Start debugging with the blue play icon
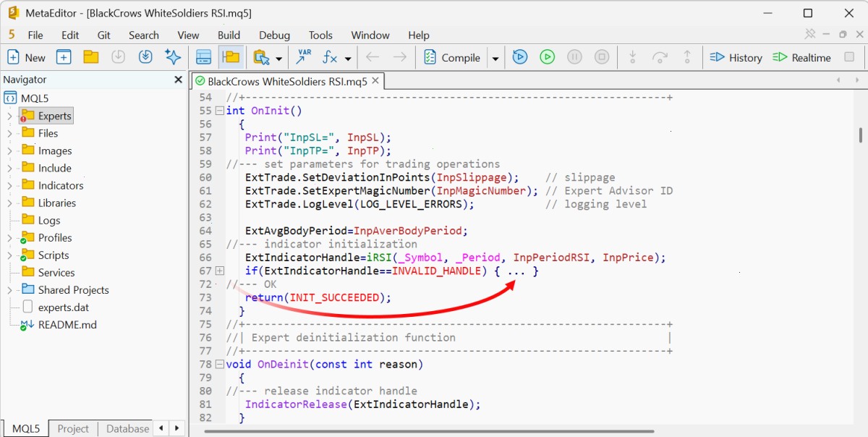868x437 pixels. point(519,58)
